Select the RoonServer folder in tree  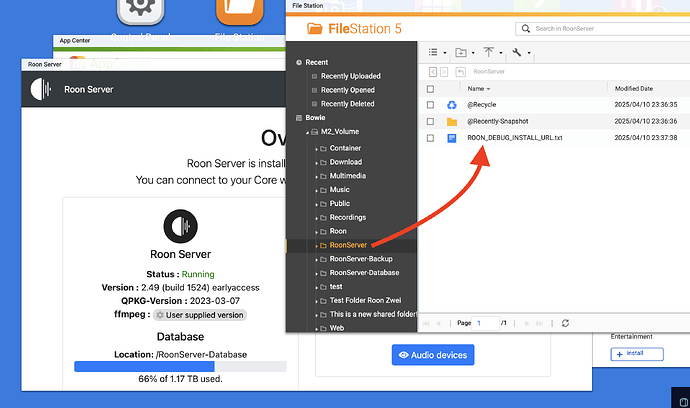[348, 245]
